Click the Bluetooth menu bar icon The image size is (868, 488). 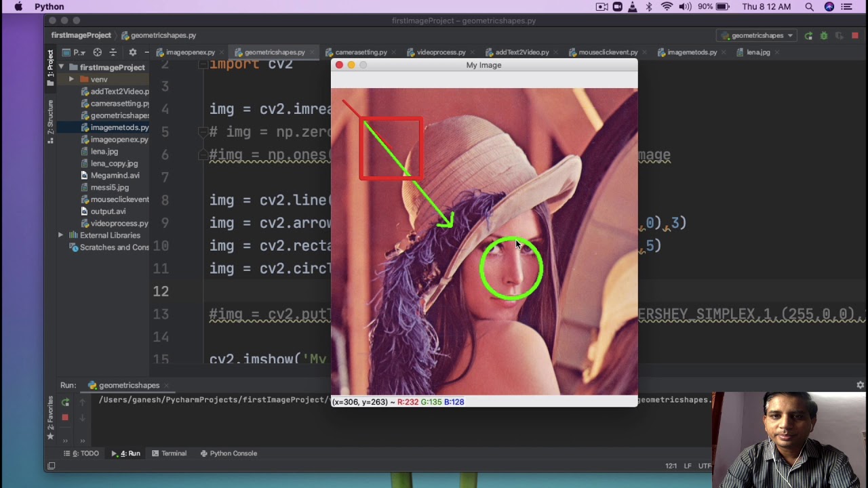point(649,7)
